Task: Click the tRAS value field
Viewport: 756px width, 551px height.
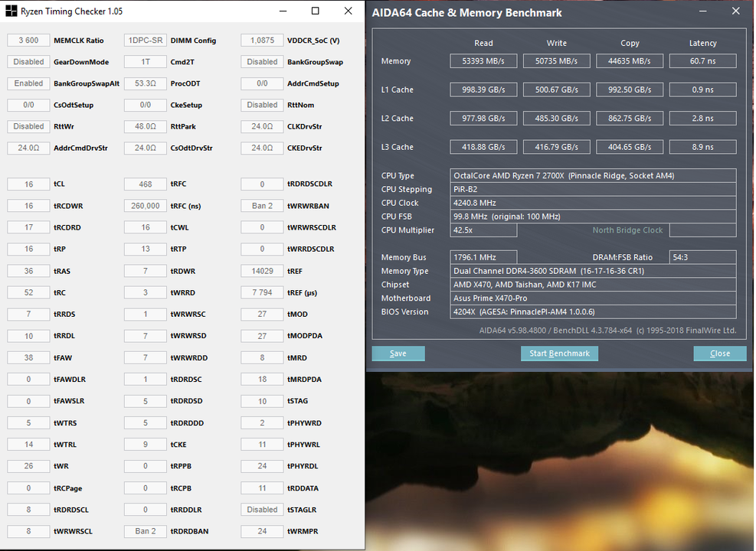Action: (28, 271)
